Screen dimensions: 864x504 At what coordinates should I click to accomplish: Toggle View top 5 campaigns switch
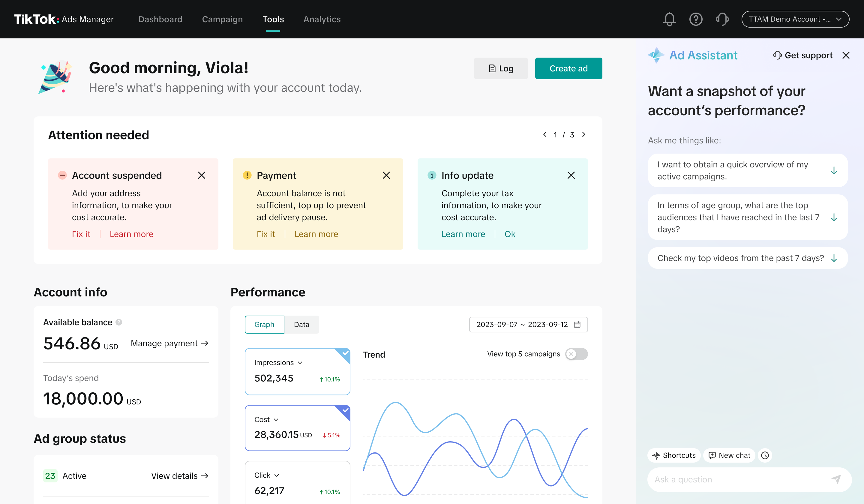tap(576, 354)
